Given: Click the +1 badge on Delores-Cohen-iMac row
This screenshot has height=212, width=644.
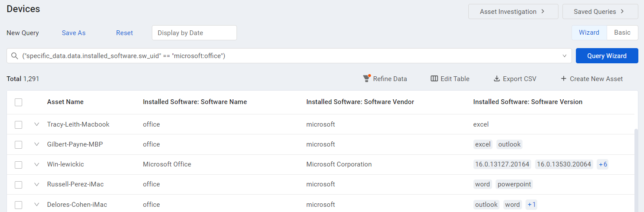Looking at the screenshot, I should tap(532, 204).
